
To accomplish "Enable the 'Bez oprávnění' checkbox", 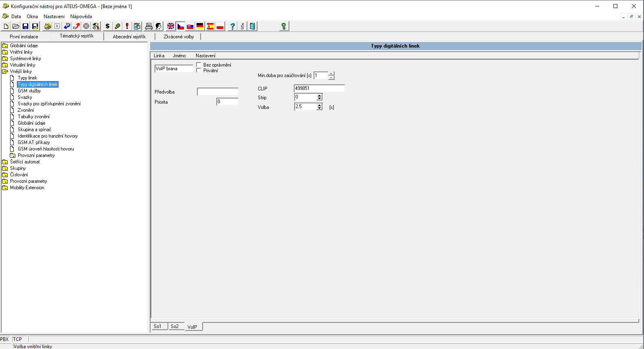I will [x=199, y=65].
